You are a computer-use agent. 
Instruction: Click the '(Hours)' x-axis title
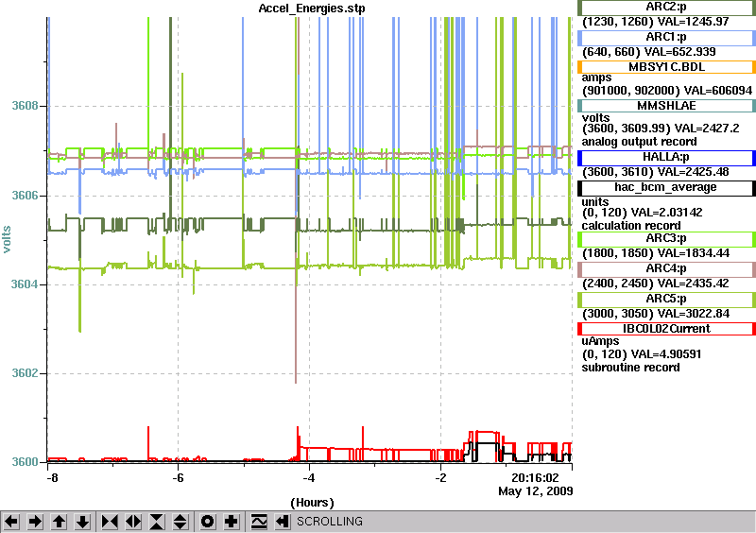click(312, 503)
